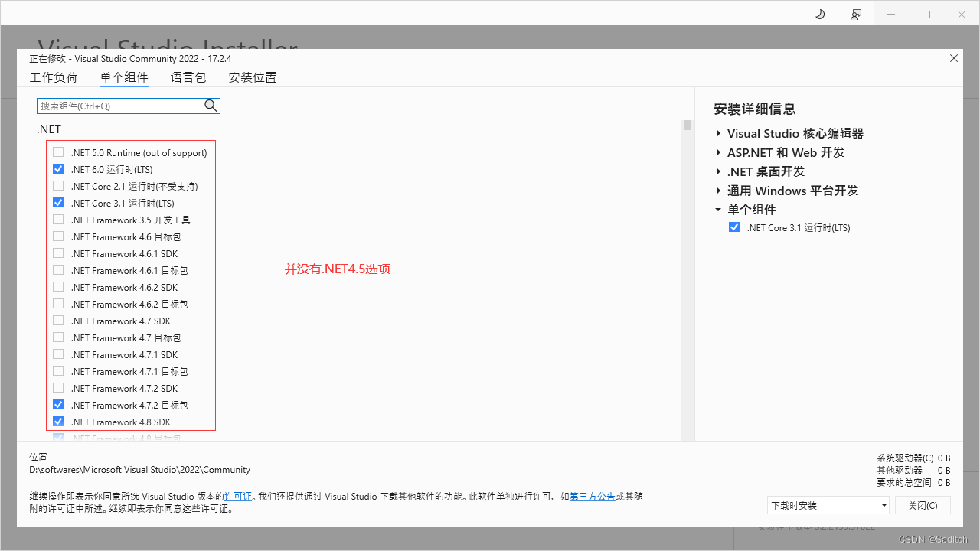Uncheck .NET Framework 4.7.2 目标包
Viewport: 980px width, 551px height.
58,405
